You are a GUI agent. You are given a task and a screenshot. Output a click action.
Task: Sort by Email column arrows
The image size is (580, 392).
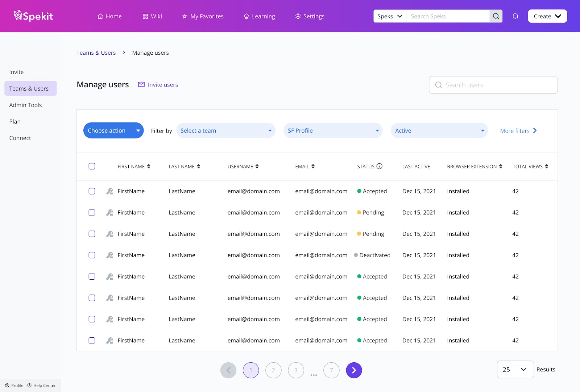[x=313, y=166]
